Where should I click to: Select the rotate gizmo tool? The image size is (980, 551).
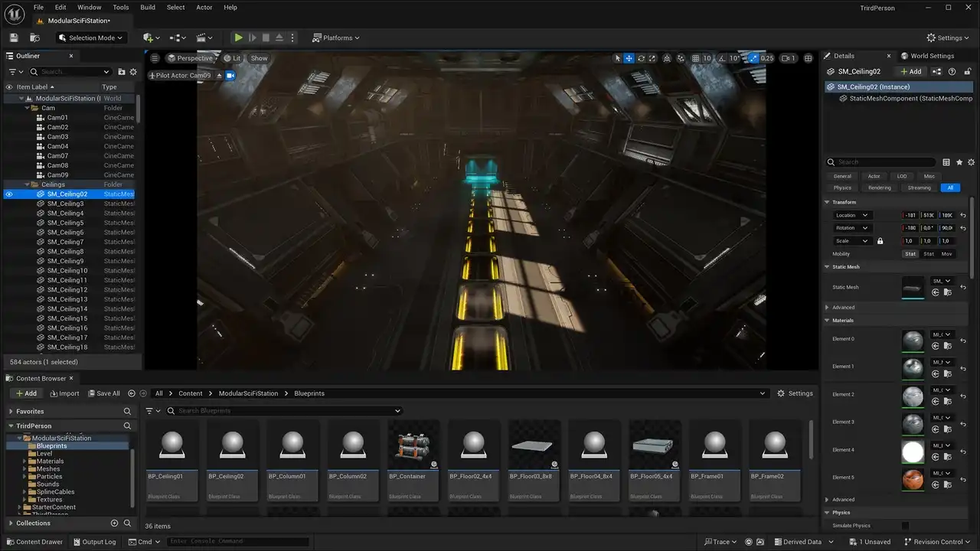[642, 58]
